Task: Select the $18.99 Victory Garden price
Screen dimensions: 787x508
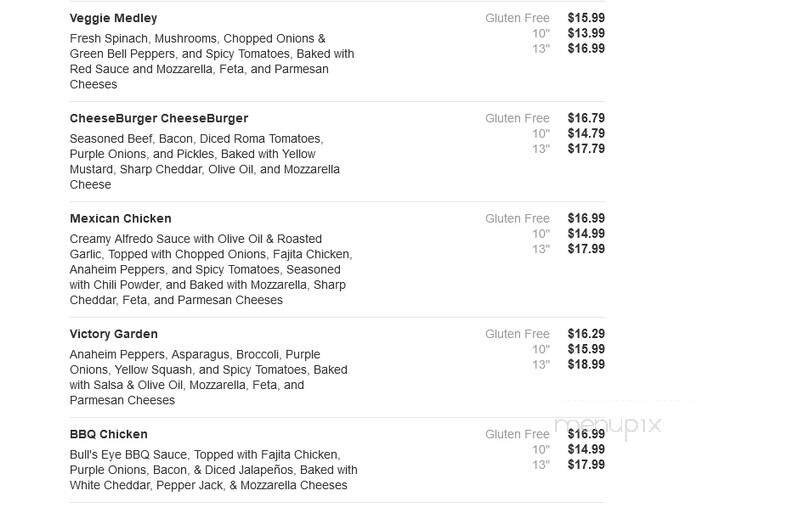Action: (585, 365)
